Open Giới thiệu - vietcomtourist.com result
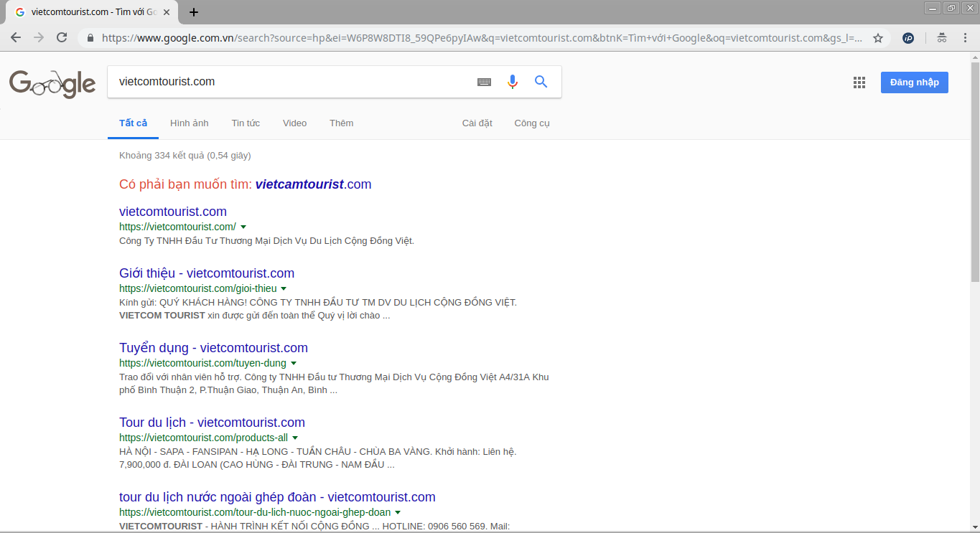 (x=207, y=273)
